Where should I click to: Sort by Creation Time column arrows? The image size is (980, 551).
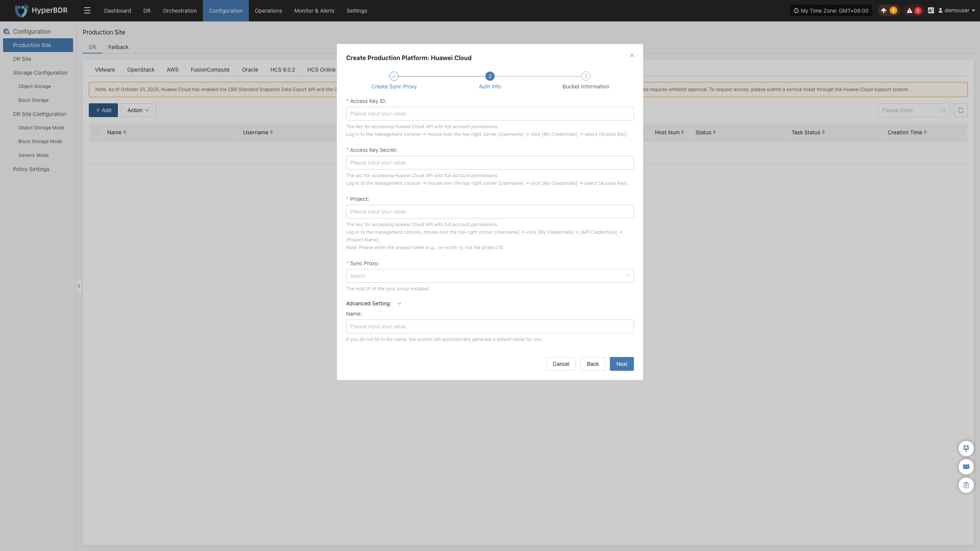pos(925,132)
